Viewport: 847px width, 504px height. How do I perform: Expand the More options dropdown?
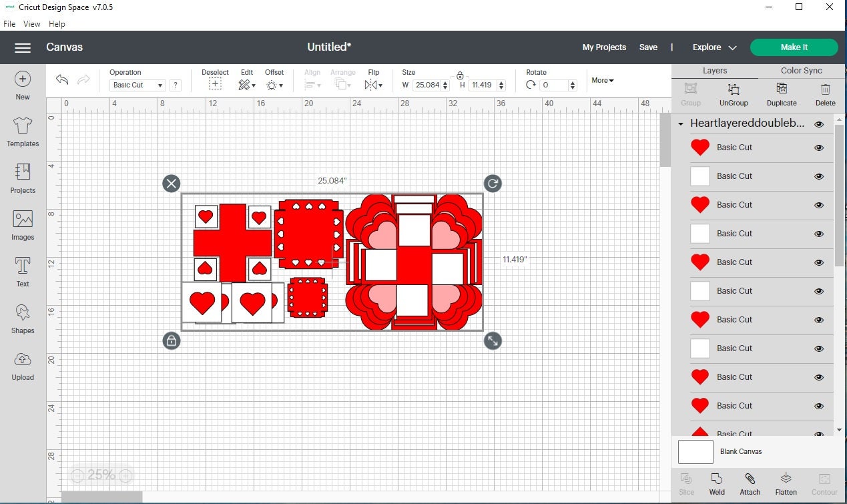tap(602, 81)
